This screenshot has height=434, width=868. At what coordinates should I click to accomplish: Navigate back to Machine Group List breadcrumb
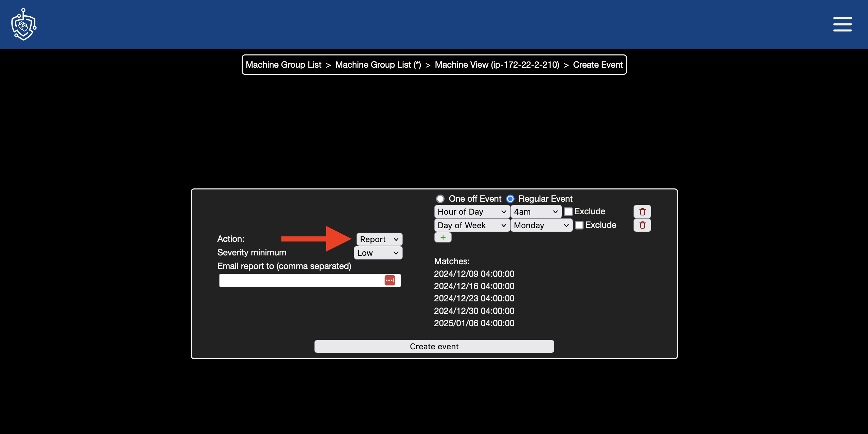[283, 65]
